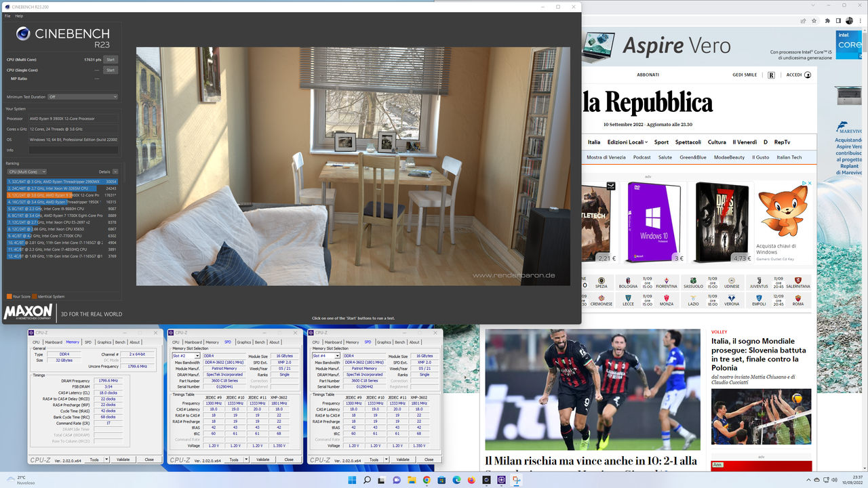Select ranking row AMD Ryzen Threadripper 2990WX
The image size is (868, 488).
62,182
